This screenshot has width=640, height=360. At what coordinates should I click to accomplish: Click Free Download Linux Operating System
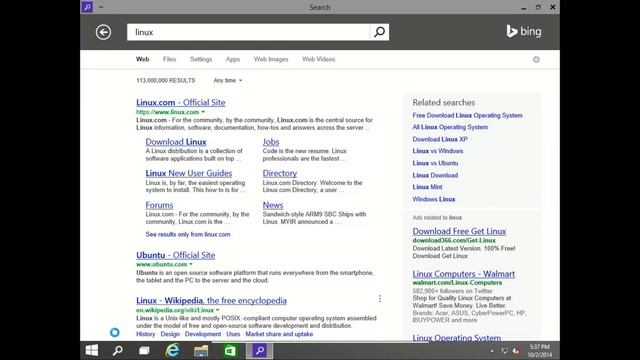pos(467,116)
